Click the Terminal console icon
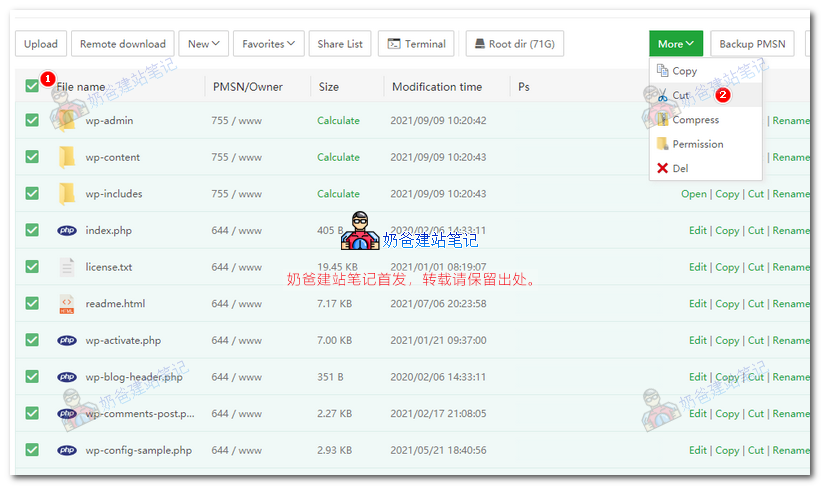 tap(394, 44)
